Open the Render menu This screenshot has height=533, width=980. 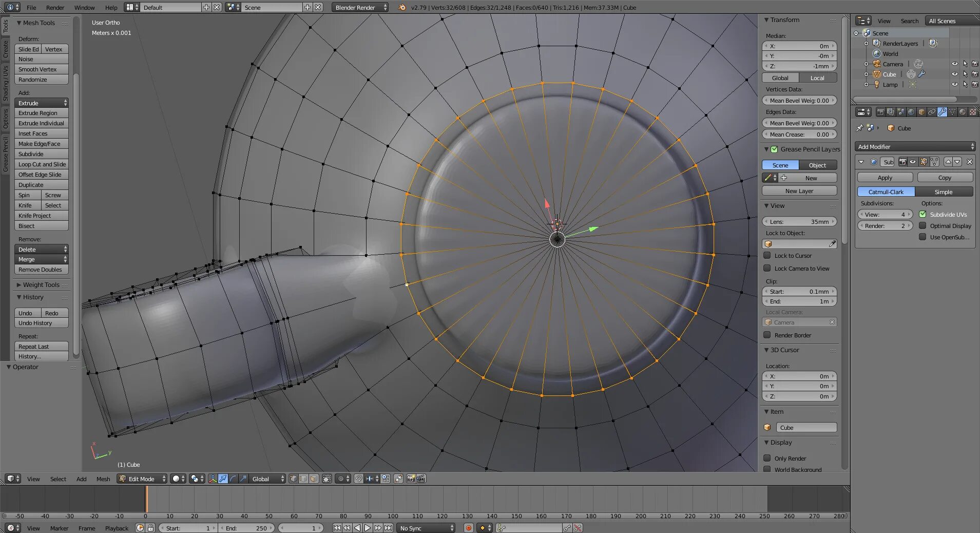pos(55,7)
